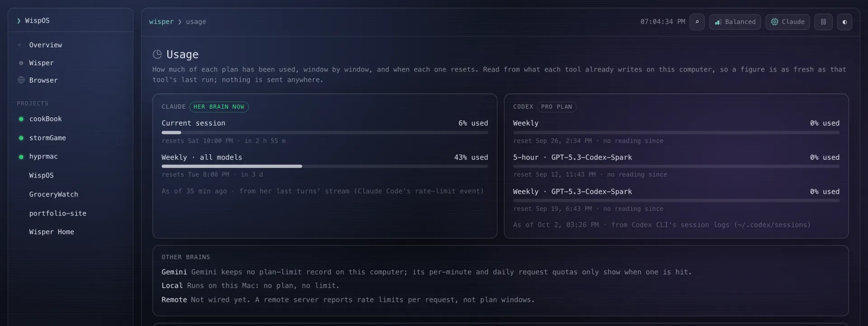
Task: Click the green status dot beside stormGame
Action: 21,138
